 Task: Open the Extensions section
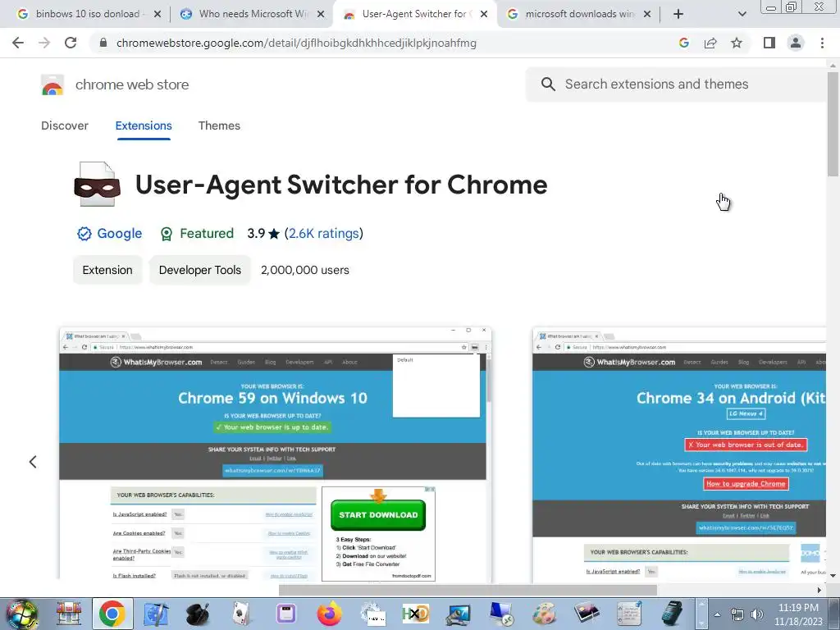point(144,126)
